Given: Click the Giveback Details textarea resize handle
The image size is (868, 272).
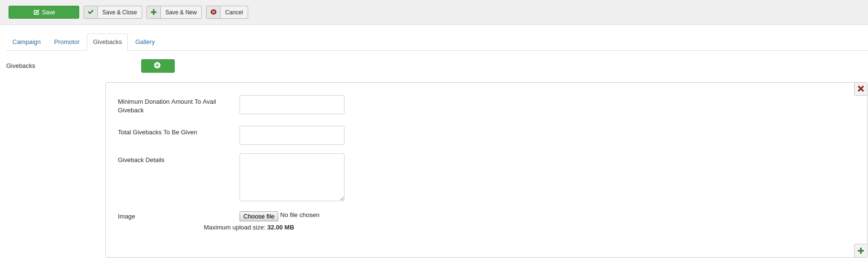Looking at the screenshot, I should 342,198.
